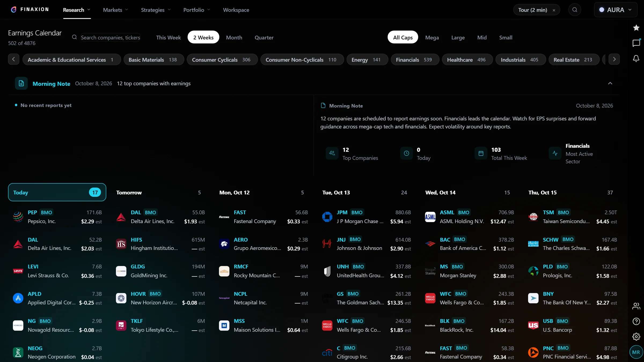Show previous sectors with left arrow
The height and width of the screenshot is (362, 644).
tap(13, 59)
